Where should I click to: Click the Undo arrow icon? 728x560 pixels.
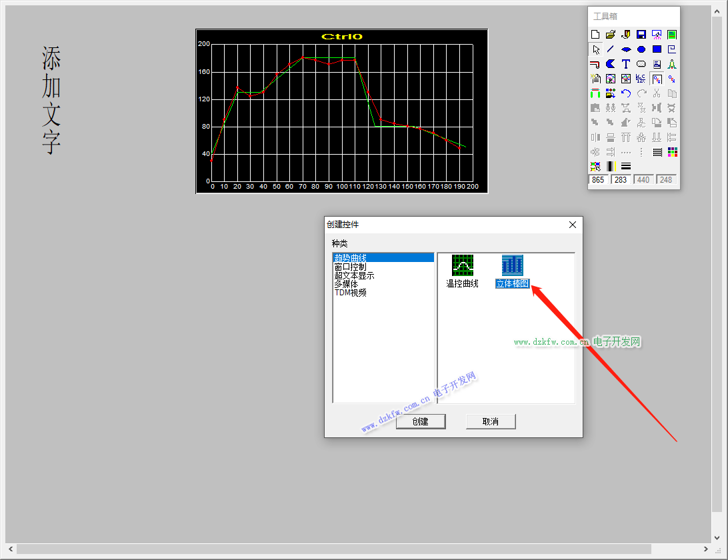coord(626,93)
